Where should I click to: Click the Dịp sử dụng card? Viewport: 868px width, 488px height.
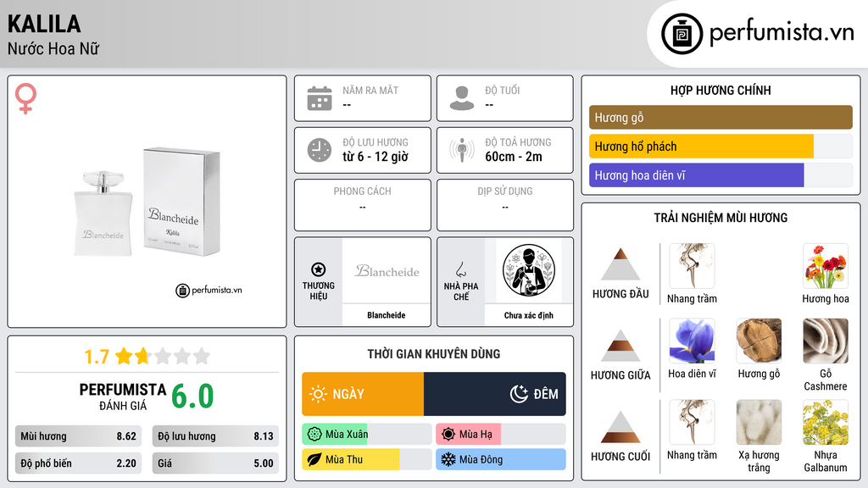505,205
